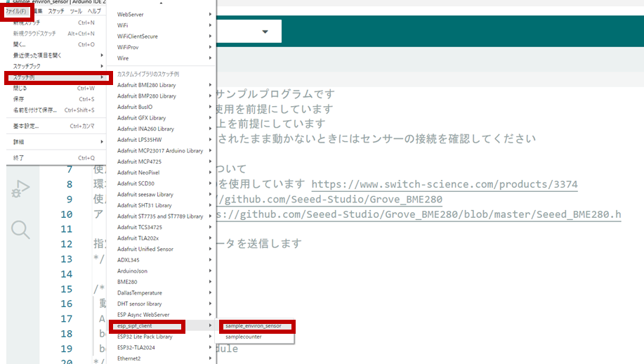Open Adafruit GFX Library examples
The height and width of the screenshot is (364, 644).
[162, 118]
